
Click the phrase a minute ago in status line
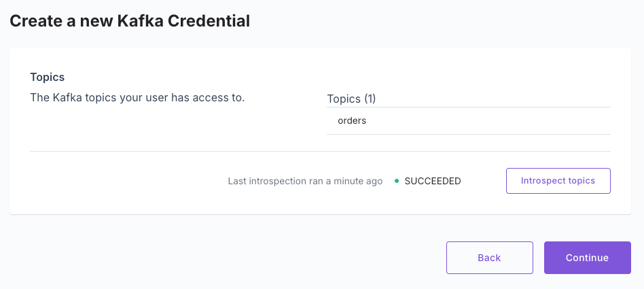tap(355, 181)
